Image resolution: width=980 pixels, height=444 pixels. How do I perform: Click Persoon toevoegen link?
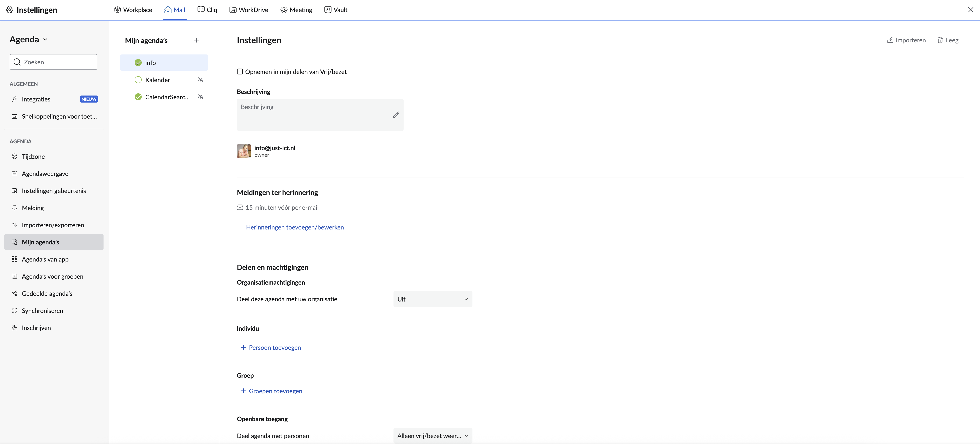point(274,348)
